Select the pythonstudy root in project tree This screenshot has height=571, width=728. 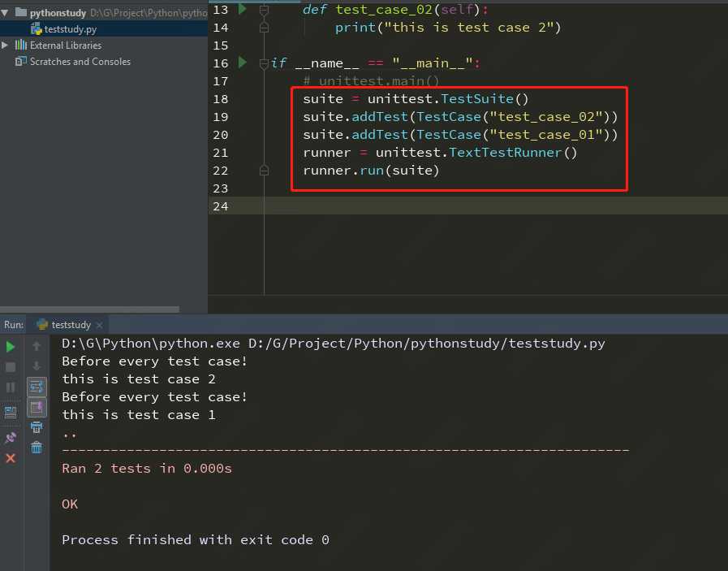tap(58, 12)
